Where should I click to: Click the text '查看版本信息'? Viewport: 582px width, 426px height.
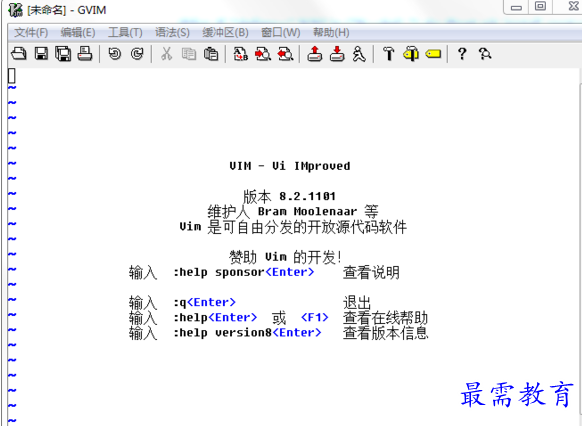(385, 333)
